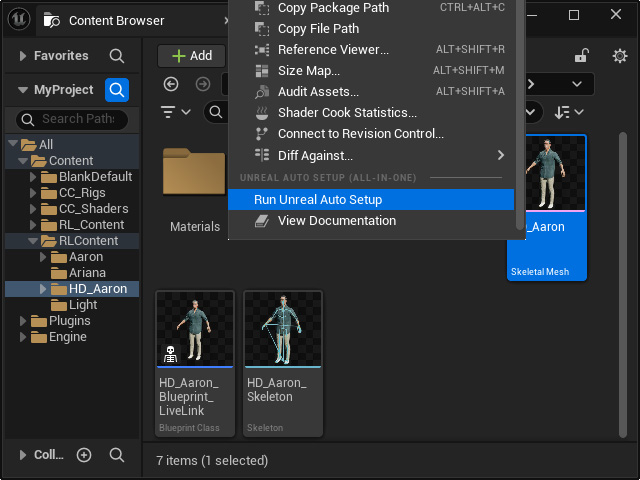The image size is (640, 480).
Task: Select the CC_Rigs folder
Action: (82, 193)
